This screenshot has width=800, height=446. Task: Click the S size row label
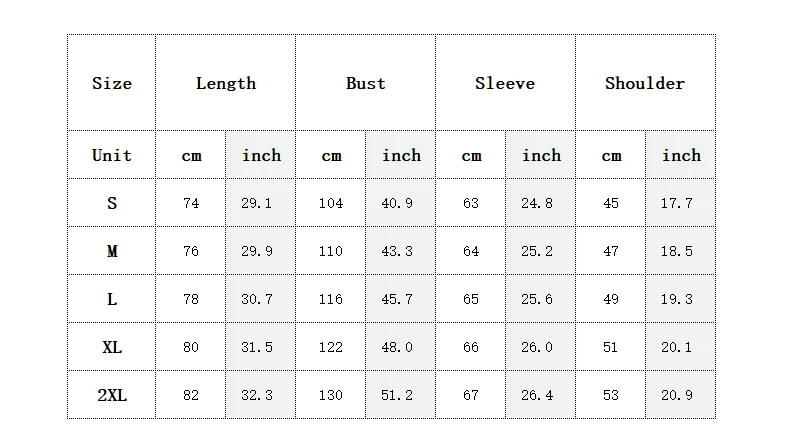(112, 203)
